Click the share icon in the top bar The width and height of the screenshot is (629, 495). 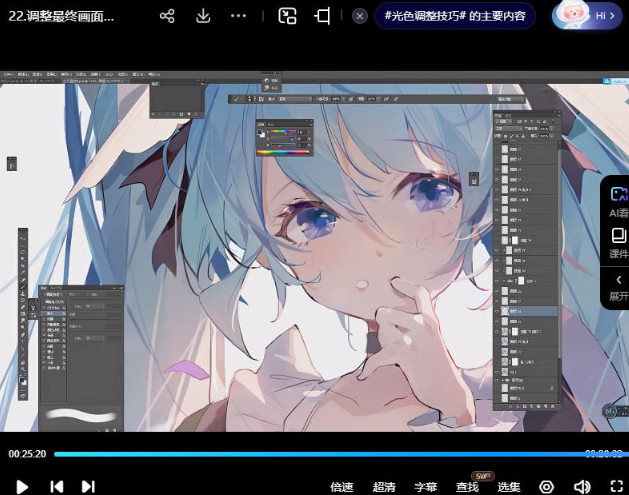[167, 16]
